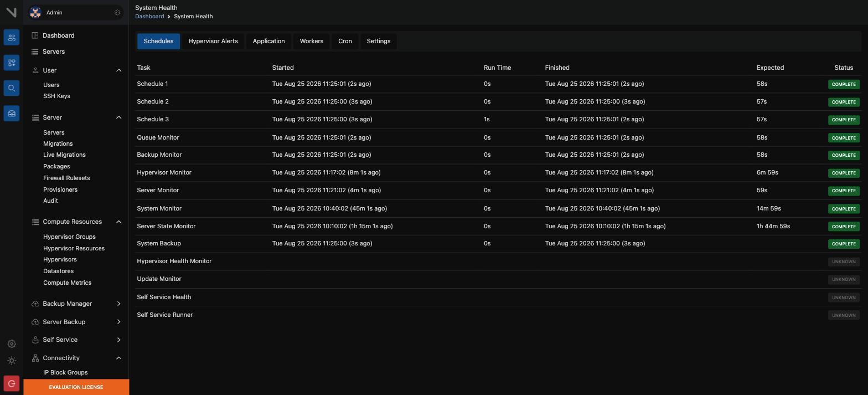Open the Workers tab
Image resolution: width=868 pixels, height=395 pixels.
coord(312,41)
